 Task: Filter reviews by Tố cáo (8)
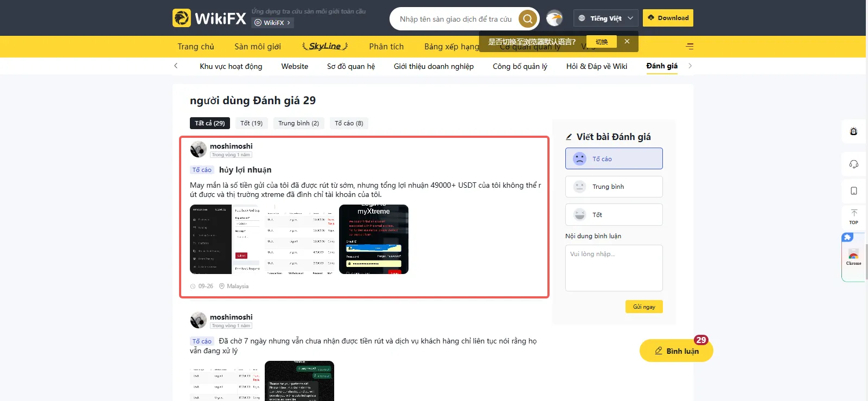click(x=349, y=123)
